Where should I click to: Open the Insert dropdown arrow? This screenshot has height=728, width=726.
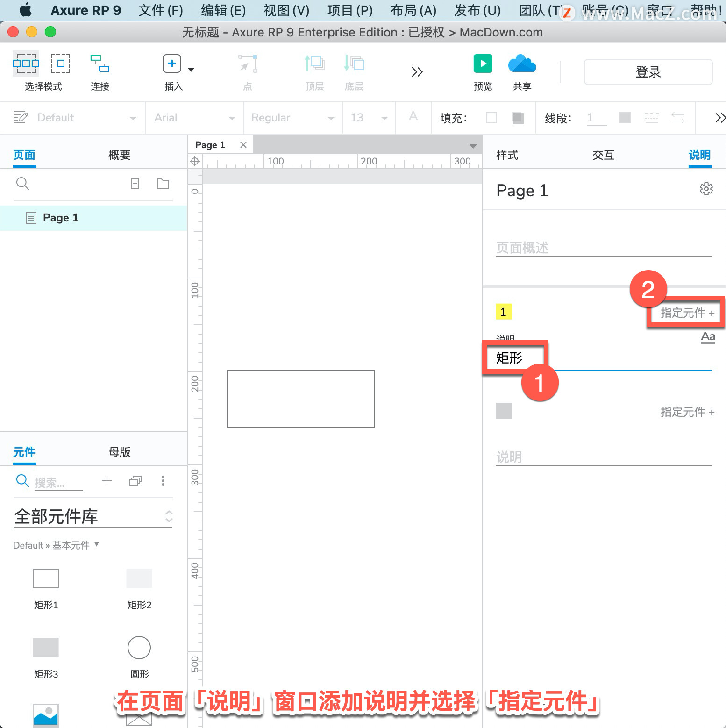(191, 70)
